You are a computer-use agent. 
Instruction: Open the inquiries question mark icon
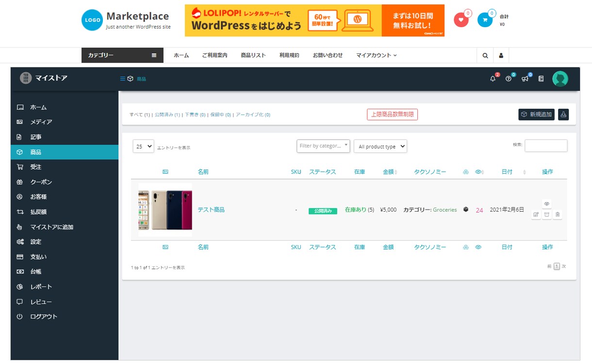pos(509,79)
